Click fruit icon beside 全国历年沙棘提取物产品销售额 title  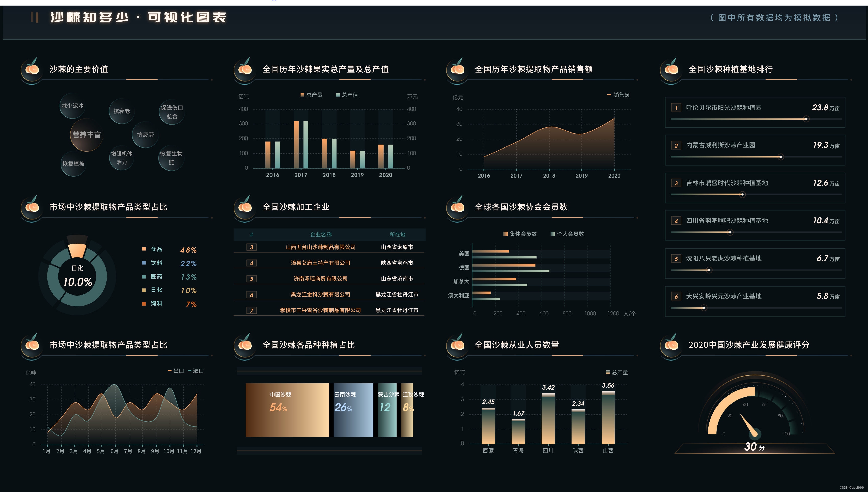457,69
